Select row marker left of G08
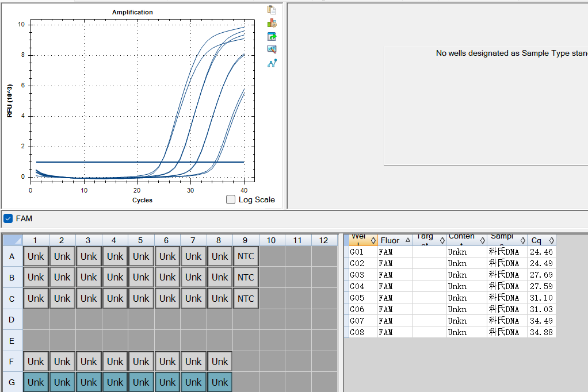This screenshot has height=392, width=588. [346, 332]
